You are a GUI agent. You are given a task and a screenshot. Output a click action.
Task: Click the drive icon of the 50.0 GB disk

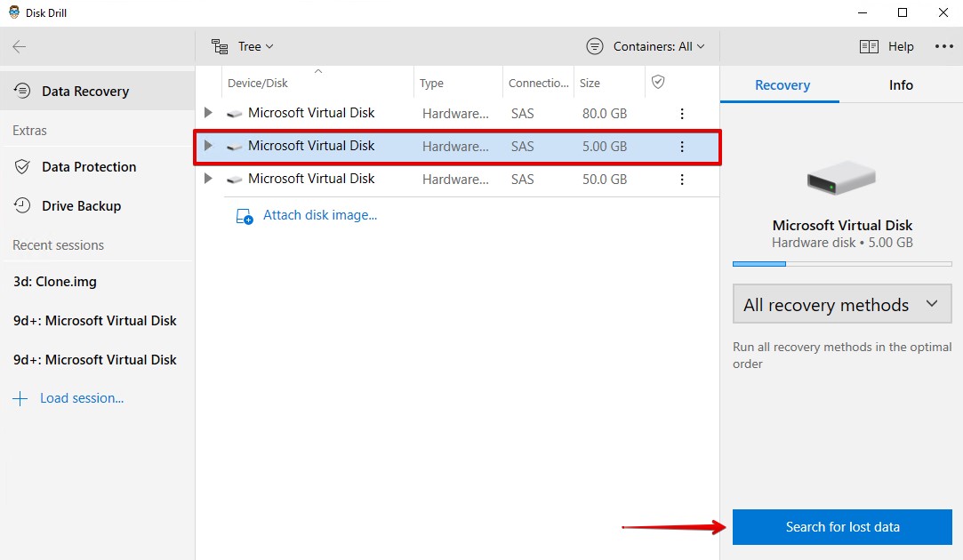234,180
